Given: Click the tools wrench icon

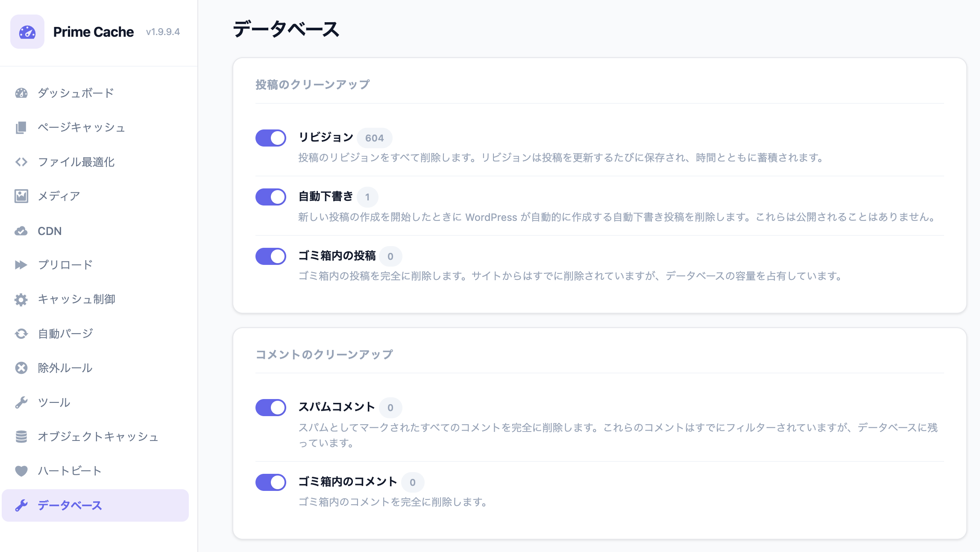Looking at the screenshot, I should [x=21, y=402].
